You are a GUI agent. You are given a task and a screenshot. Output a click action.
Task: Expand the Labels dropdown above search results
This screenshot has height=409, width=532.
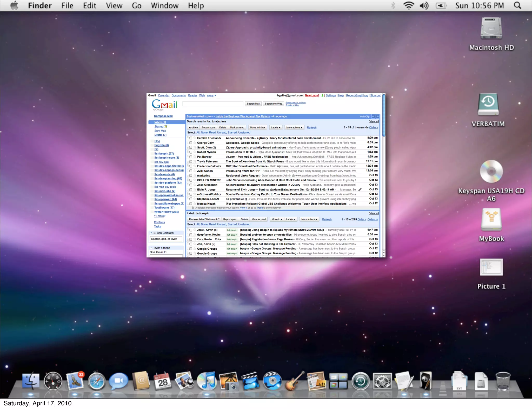[x=276, y=127]
